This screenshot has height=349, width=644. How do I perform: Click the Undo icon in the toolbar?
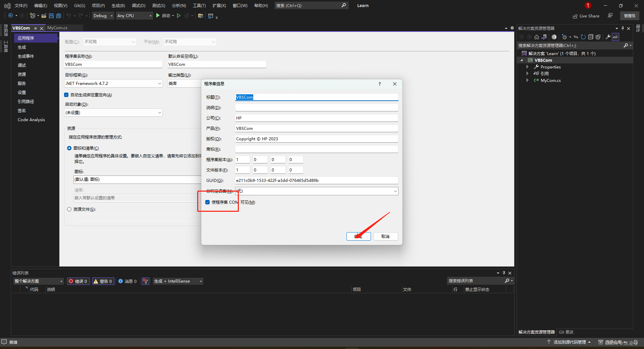point(68,15)
